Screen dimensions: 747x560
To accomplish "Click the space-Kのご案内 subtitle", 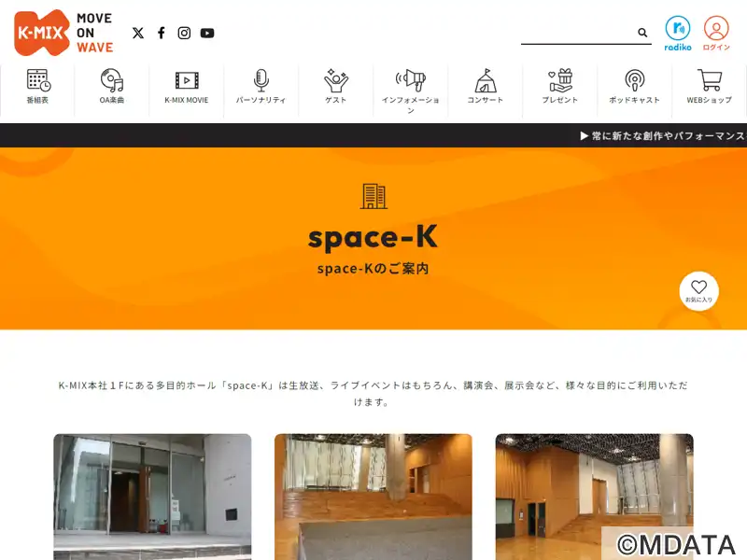I will 373,269.
